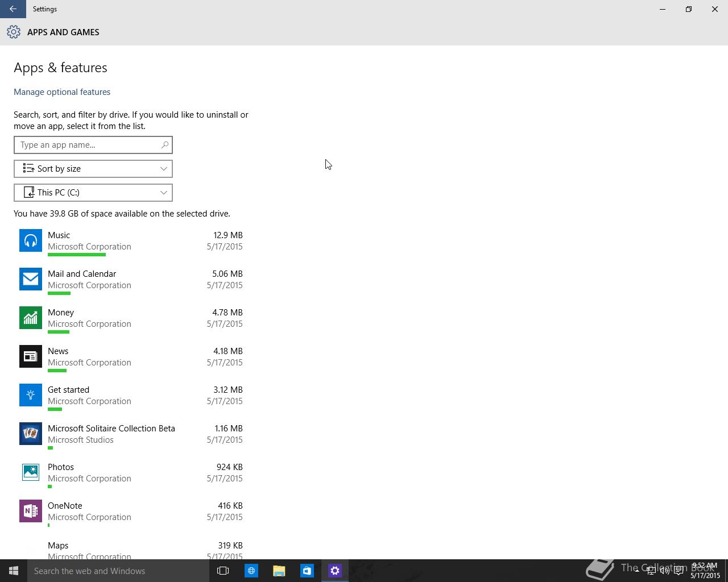Open the Store icon on the taskbar
The width and height of the screenshot is (728, 582).
pos(307,571)
